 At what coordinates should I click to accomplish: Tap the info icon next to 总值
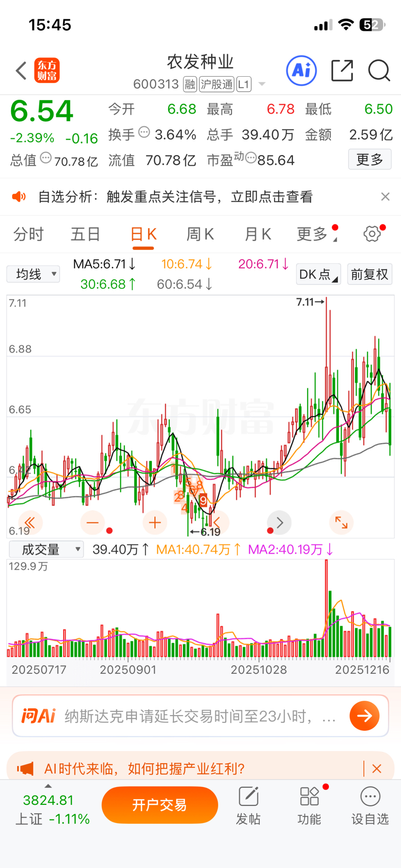46,158
